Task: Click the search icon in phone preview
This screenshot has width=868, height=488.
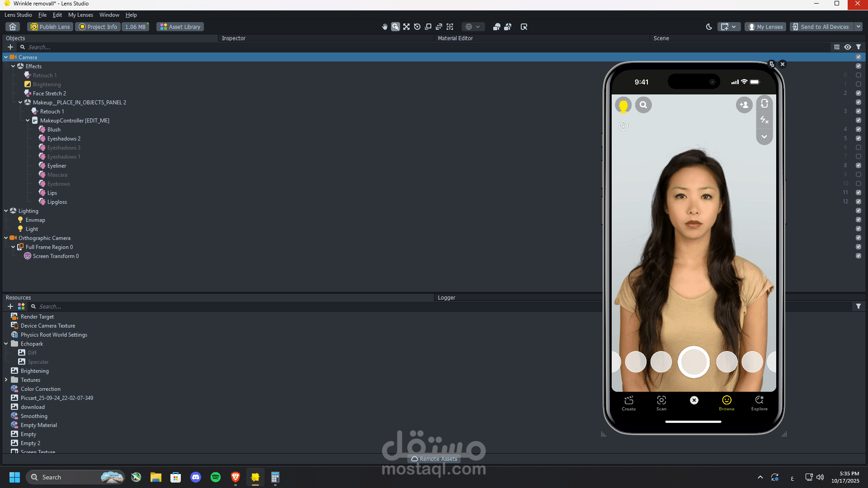Action: (x=643, y=105)
